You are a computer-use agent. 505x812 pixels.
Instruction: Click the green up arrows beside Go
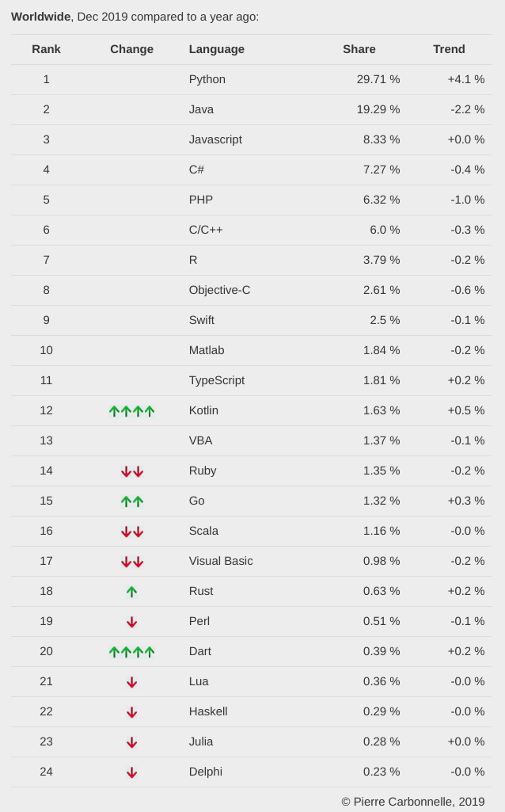131,501
